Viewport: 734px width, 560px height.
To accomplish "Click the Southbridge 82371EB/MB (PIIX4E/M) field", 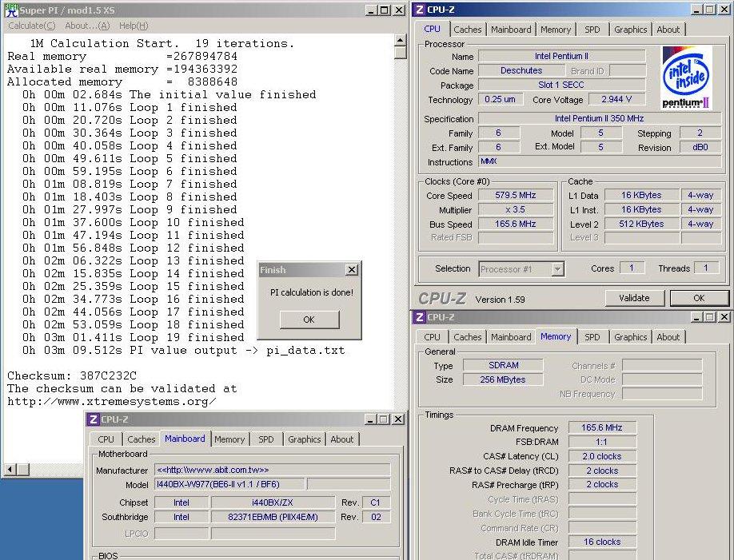I will tap(273, 517).
